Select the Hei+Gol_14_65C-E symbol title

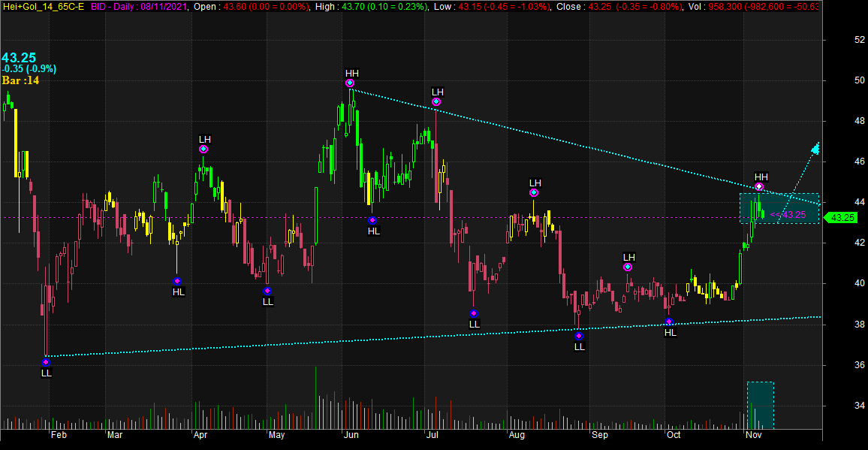click(43, 6)
